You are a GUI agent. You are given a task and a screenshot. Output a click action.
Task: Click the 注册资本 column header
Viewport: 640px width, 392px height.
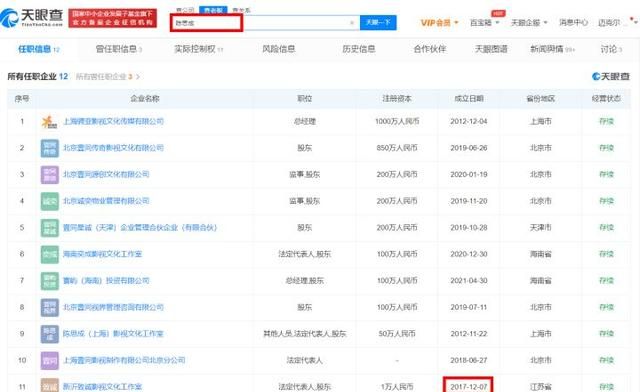click(397, 98)
